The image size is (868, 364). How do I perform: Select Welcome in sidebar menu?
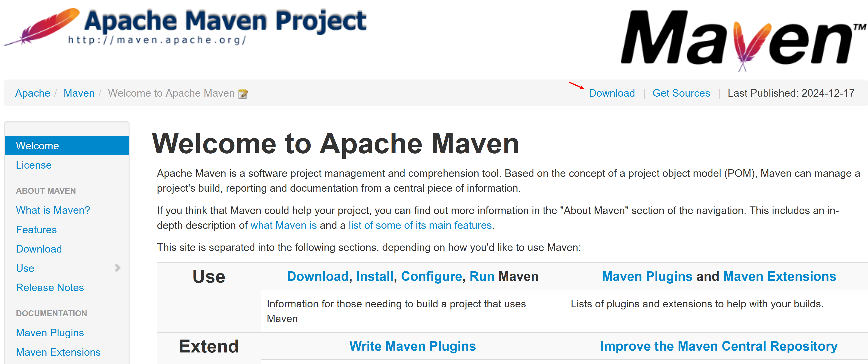[x=37, y=146]
